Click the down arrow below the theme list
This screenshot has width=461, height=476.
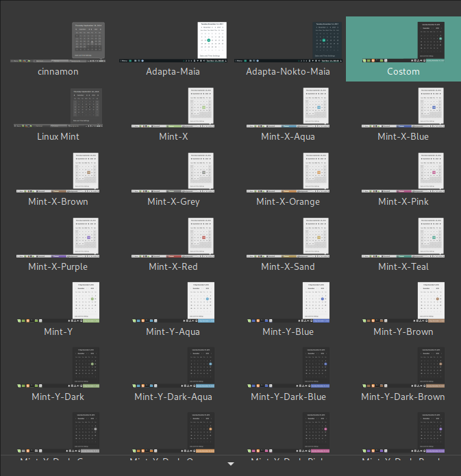(x=231, y=464)
